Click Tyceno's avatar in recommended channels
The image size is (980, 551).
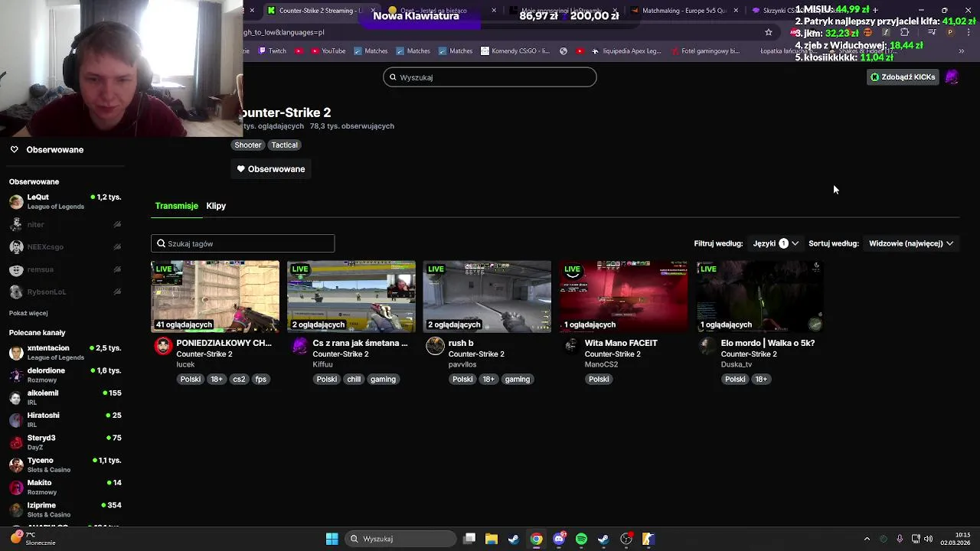pyautogui.click(x=16, y=465)
